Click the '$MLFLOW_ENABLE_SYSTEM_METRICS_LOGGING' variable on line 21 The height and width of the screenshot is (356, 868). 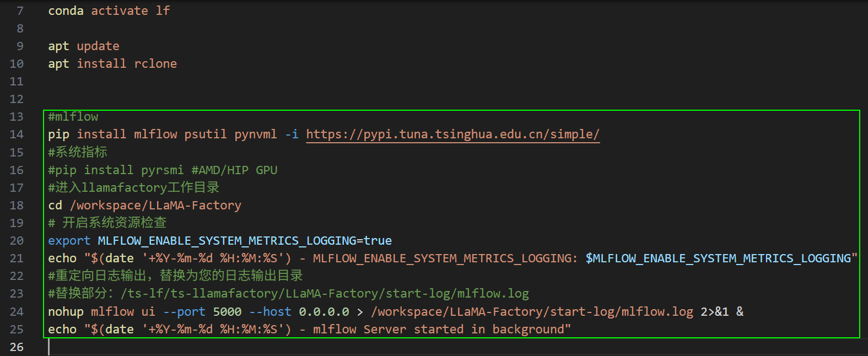[x=718, y=258]
